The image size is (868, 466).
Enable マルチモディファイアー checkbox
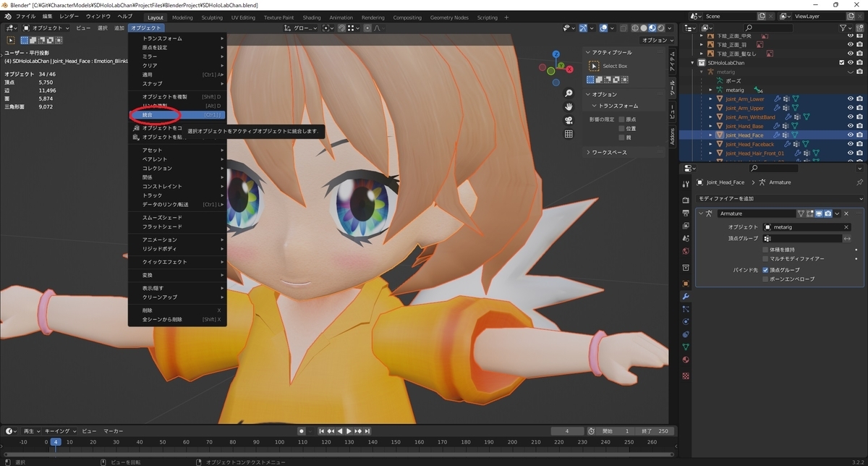point(765,258)
